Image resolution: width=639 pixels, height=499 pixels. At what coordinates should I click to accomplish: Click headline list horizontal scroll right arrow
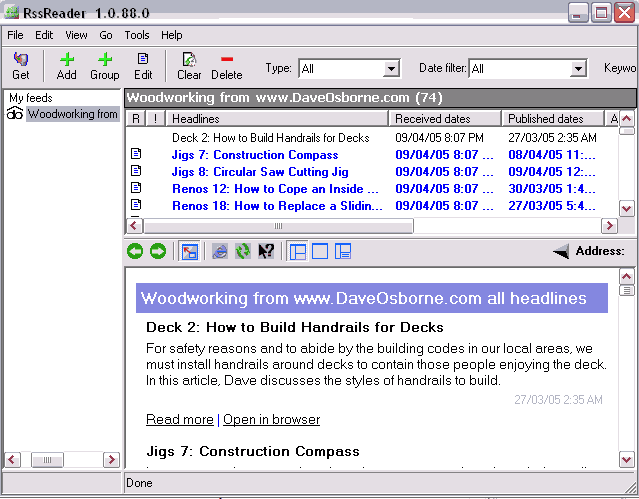[609, 225]
